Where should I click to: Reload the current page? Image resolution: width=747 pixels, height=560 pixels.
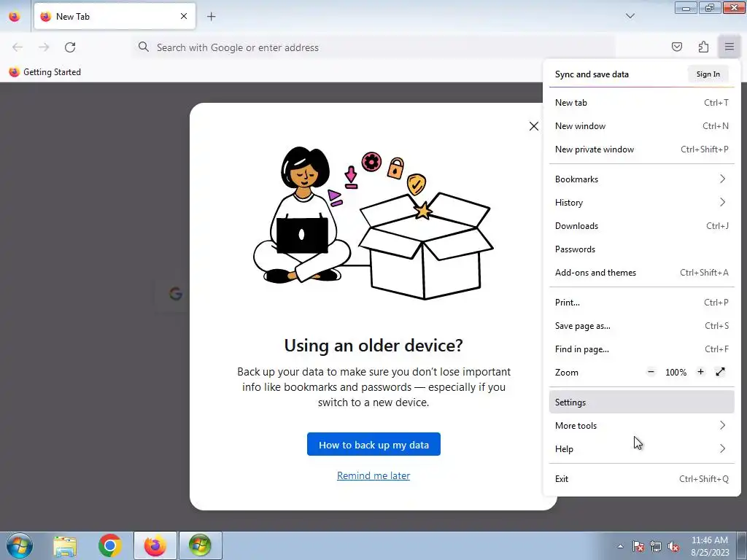pos(70,47)
